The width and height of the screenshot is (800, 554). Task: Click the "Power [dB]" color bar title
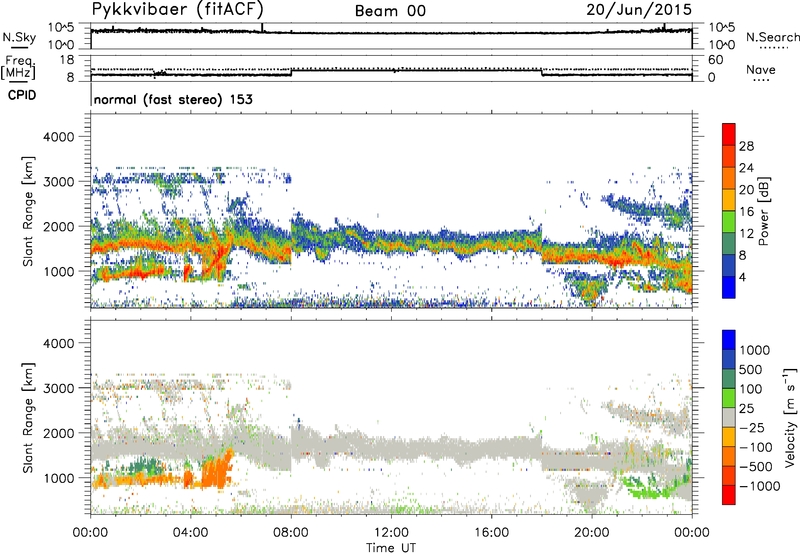point(763,211)
